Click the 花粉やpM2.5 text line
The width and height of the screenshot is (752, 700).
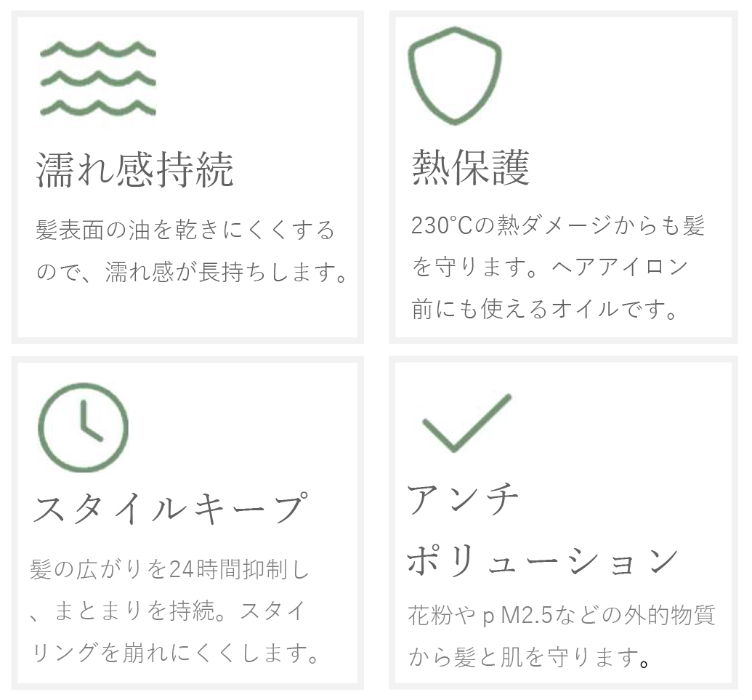point(562,615)
